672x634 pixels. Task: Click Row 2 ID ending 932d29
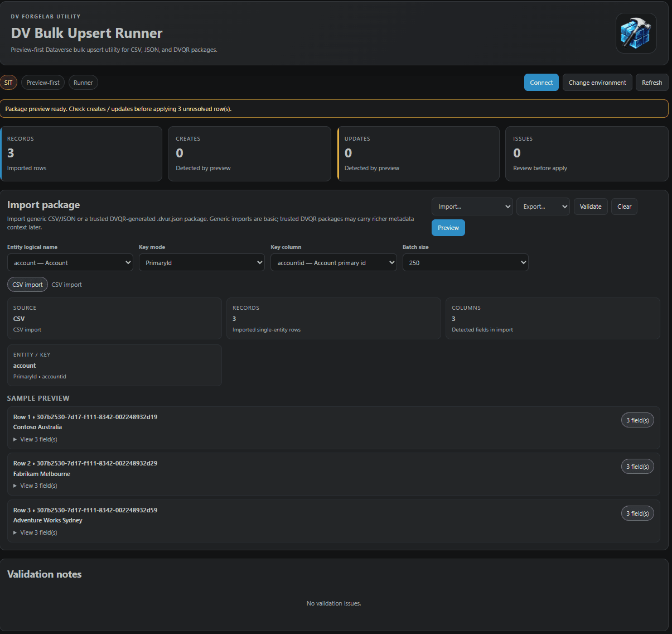tap(97, 463)
